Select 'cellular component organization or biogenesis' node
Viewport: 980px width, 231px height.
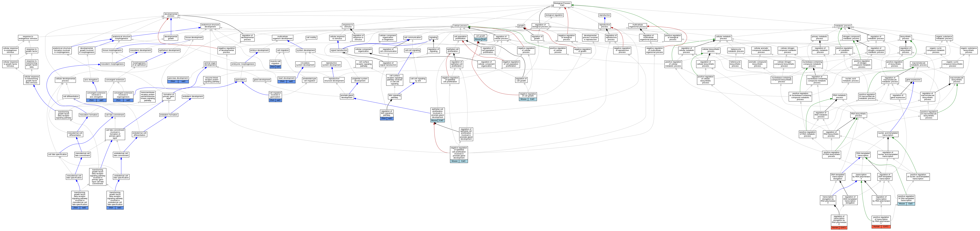(x=388, y=38)
